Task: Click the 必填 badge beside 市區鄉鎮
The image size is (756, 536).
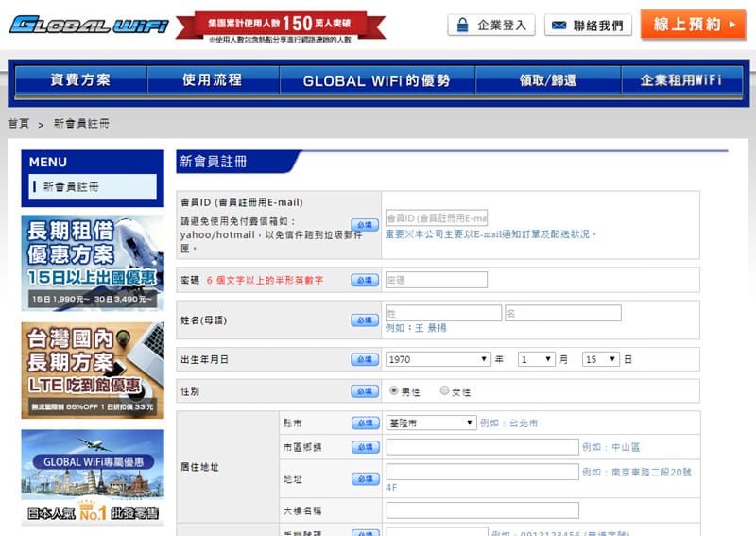Action: coord(366,447)
